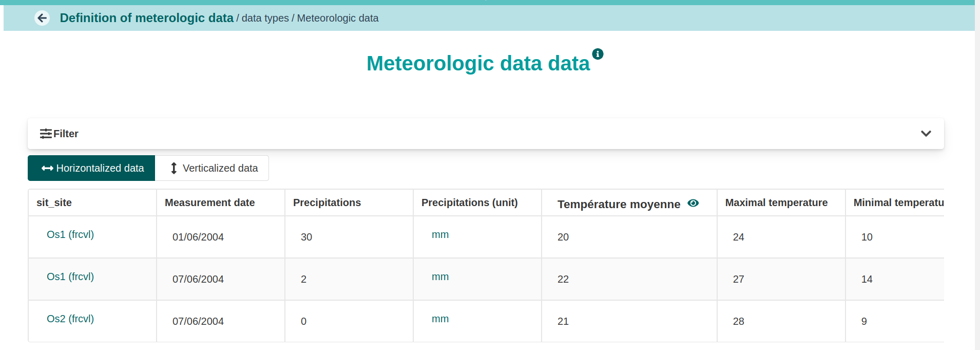This screenshot has width=980, height=350.
Task: Click the Maximal temperature column header
Action: (x=776, y=202)
